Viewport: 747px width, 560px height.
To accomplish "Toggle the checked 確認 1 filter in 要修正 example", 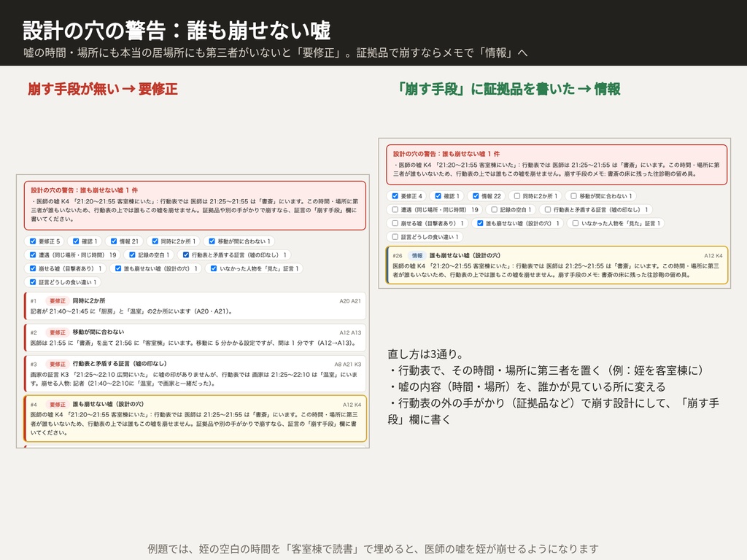I will click(76, 241).
